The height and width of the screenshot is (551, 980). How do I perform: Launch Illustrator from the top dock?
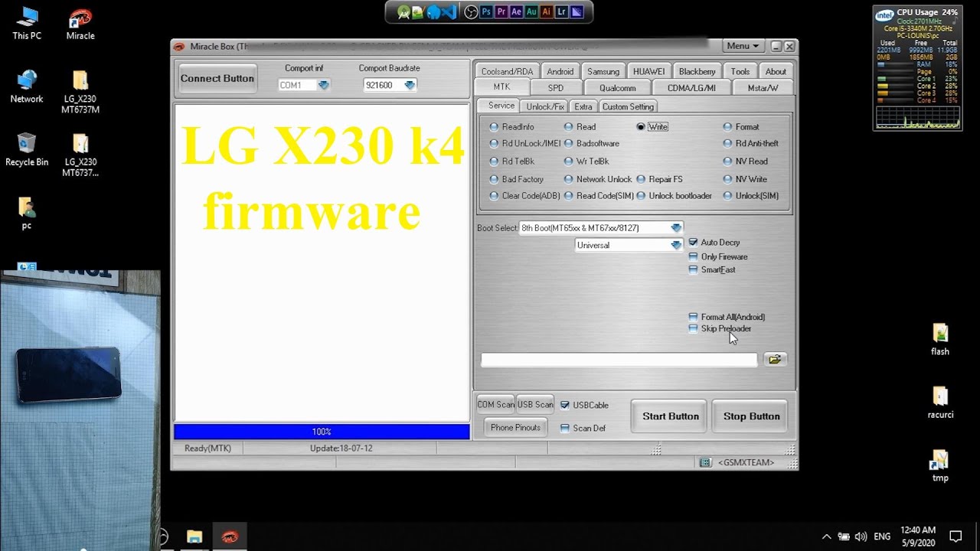pyautogui.click(x=547, y=11)
